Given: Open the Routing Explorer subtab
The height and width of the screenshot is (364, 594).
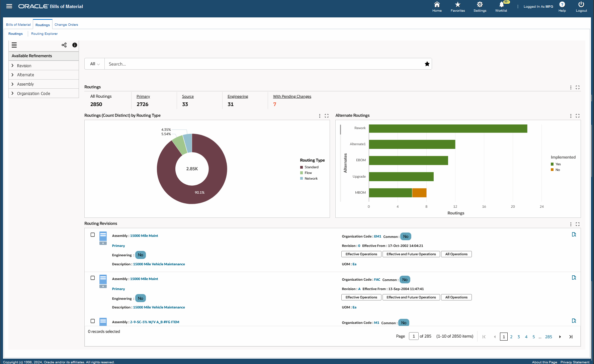Looking at the screenshot, I should pos(44,34).
